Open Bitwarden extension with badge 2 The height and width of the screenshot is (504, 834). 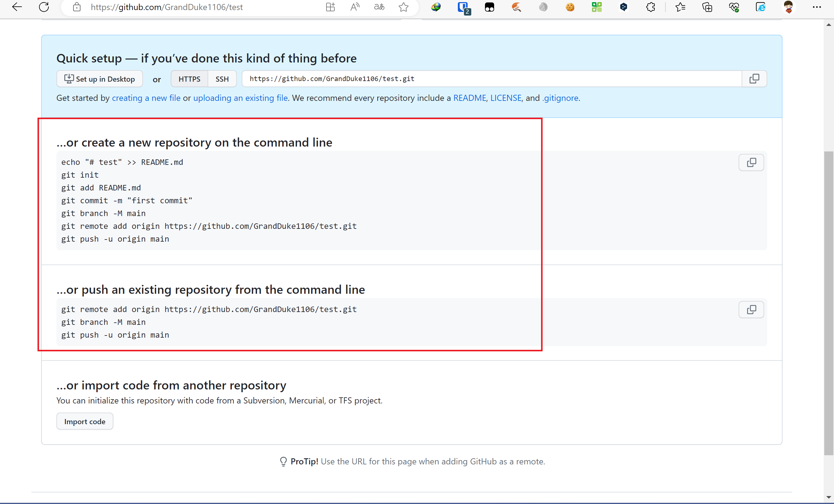pyautogui.click(x=463, y=8)
